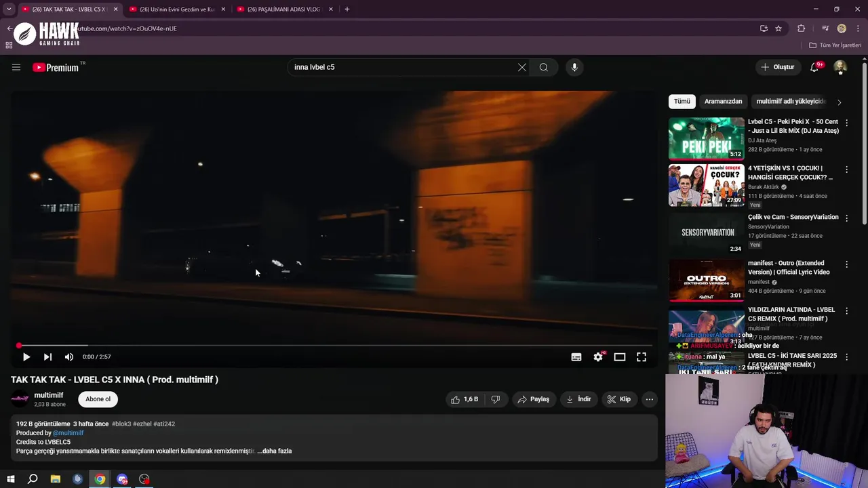Screen dimensions: 868x488
Task: Skip to the next video
Action: coord(47,357)
